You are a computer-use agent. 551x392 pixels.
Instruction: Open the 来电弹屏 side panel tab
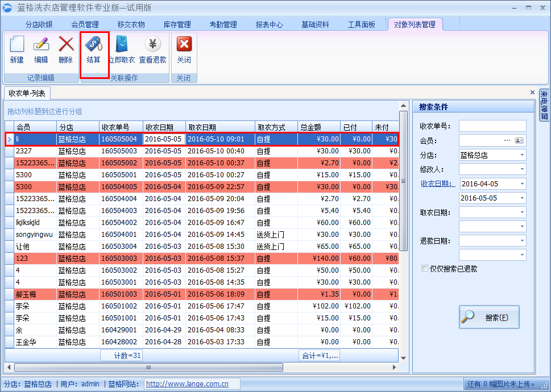[544, 105]
